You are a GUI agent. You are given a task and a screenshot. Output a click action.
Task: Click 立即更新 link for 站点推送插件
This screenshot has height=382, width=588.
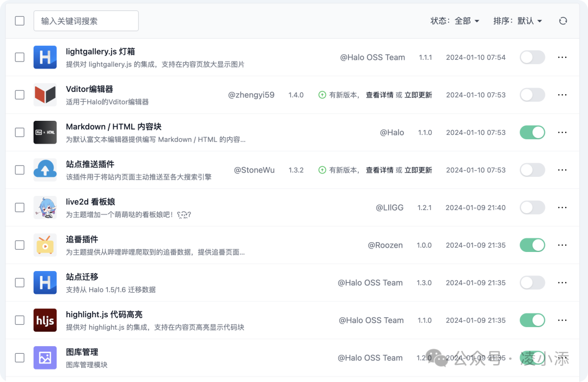(x=418, y=170)
